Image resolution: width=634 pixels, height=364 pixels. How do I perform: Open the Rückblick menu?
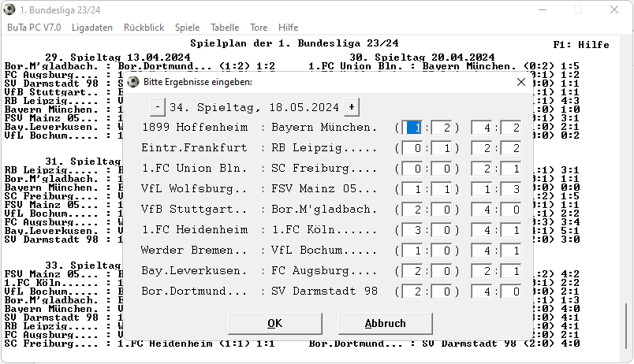tap(144, 28)
